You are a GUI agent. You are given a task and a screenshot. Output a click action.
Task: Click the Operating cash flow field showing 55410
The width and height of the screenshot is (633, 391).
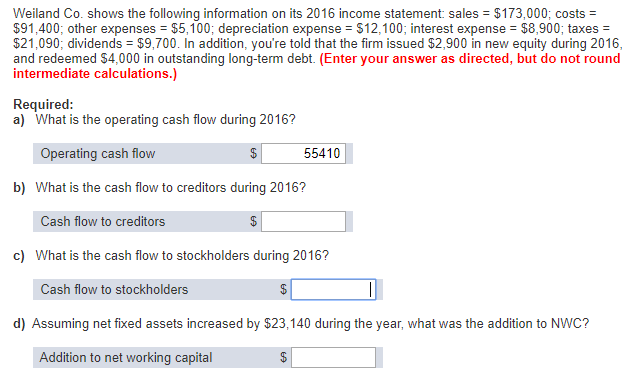(303, 153)
